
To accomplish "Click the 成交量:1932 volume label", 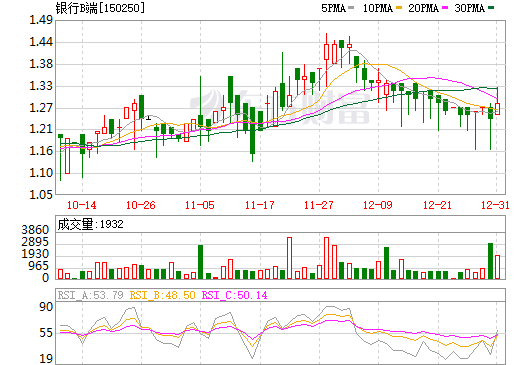I will click(x=90, y=224).
